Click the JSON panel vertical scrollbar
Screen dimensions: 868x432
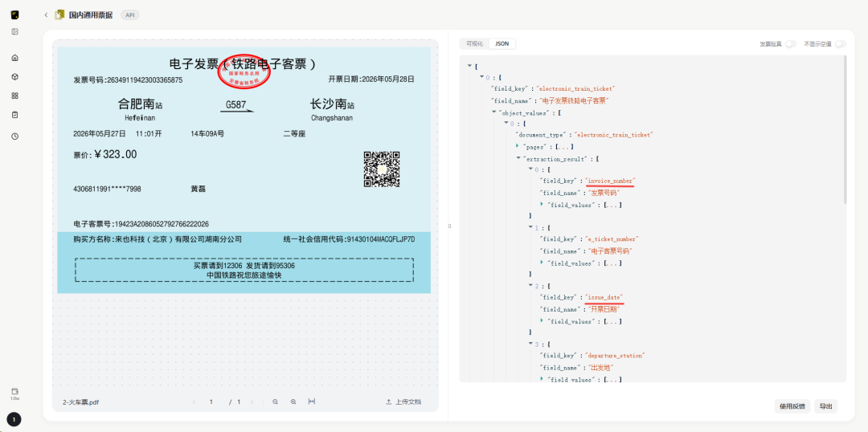tap(845, 130)
